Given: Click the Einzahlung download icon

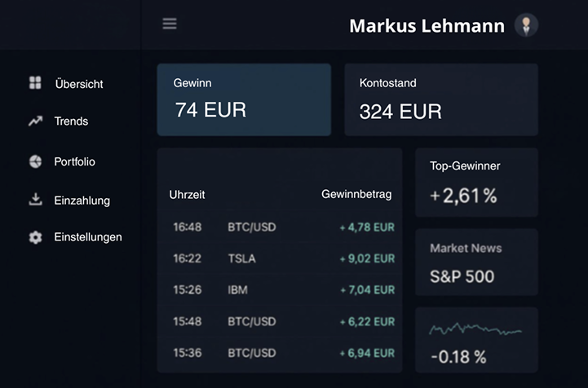Looking at the screenshot, I should click(36, 200).
